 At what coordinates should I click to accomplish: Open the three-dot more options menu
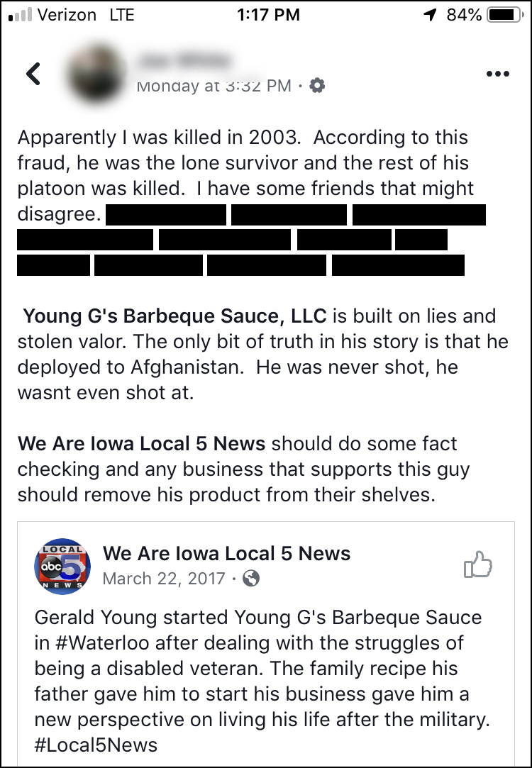(497, 74)
